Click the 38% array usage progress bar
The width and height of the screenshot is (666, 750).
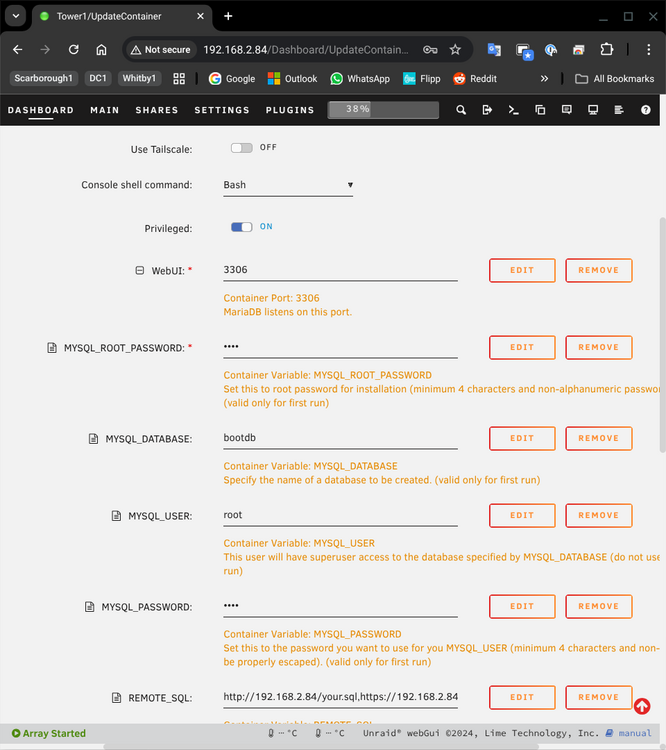(383, 110)
